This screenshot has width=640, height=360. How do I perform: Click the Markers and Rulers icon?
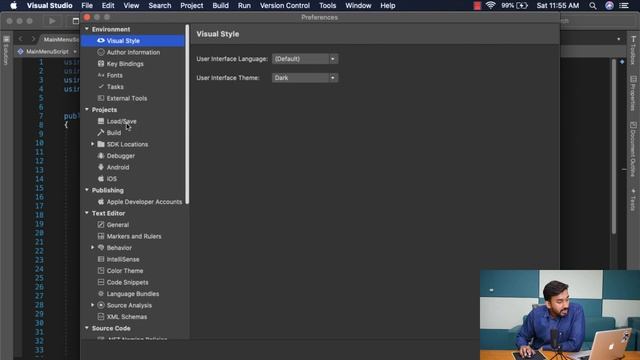pyautogui.click(x=101, y=236)
